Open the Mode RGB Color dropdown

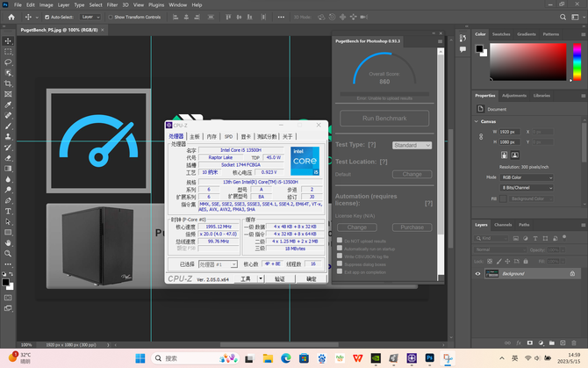pos(527,177)
